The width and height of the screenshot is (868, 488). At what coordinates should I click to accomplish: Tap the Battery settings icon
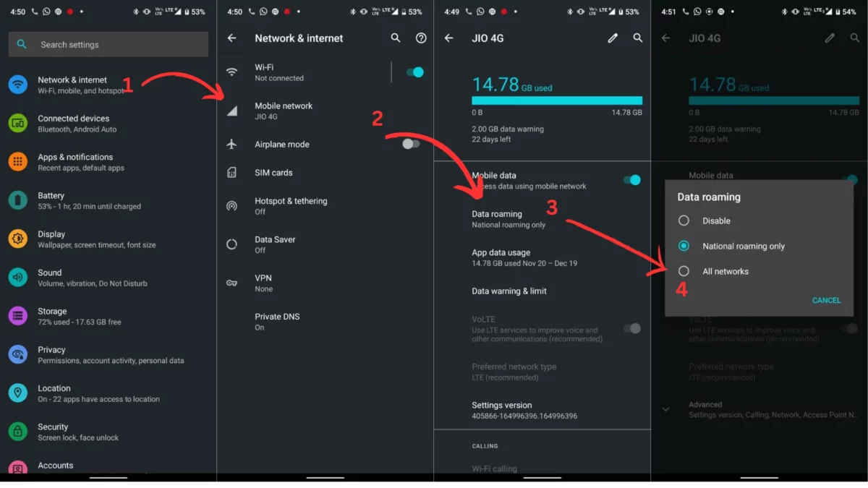(18, 200)
